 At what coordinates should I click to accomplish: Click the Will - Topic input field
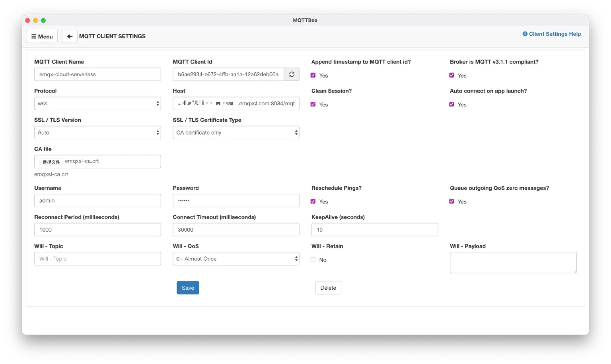click(97, 259)
